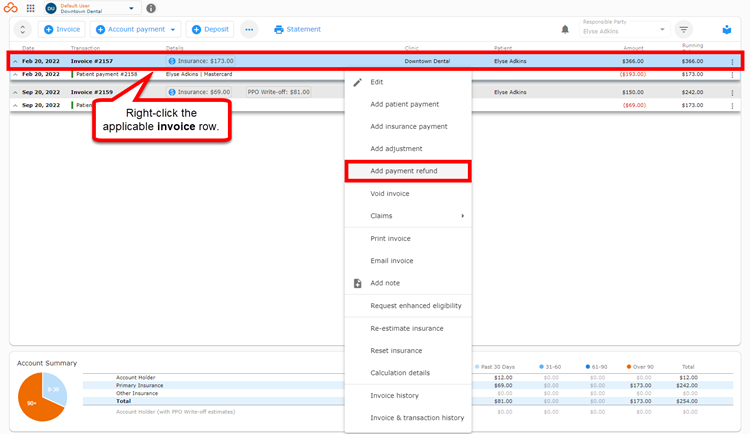Click the ($193.00) amount cell
Viewport: 750px width, 434px height.
[632, 74]
